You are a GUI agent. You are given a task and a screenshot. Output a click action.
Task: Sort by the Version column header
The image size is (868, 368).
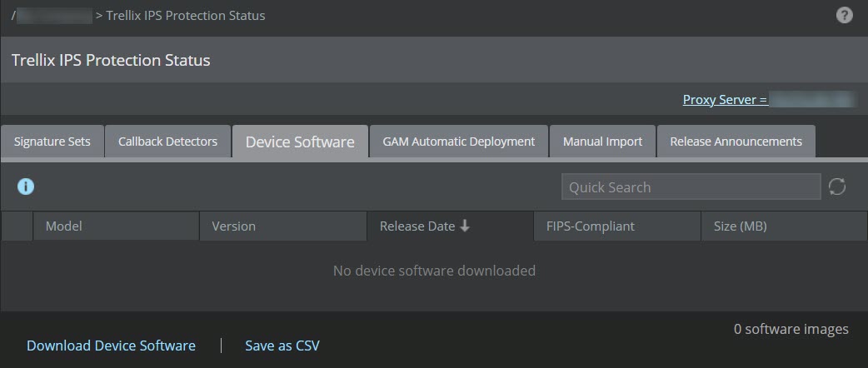(x=283, y=226)
